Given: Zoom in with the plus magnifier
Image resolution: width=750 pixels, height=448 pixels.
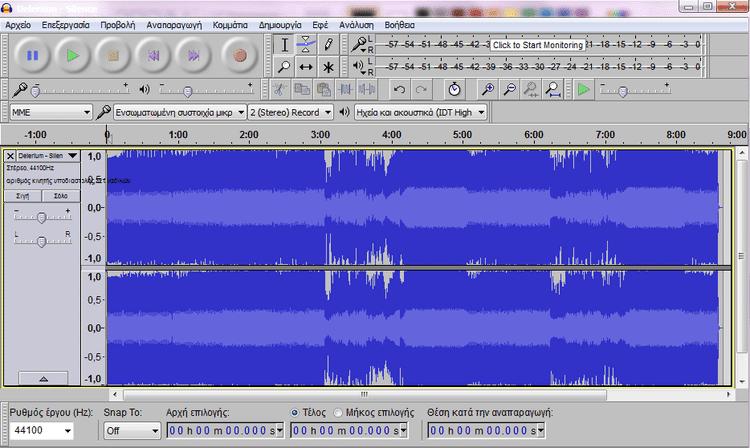Looking at the screenshot, I should (x=487, y=89).
